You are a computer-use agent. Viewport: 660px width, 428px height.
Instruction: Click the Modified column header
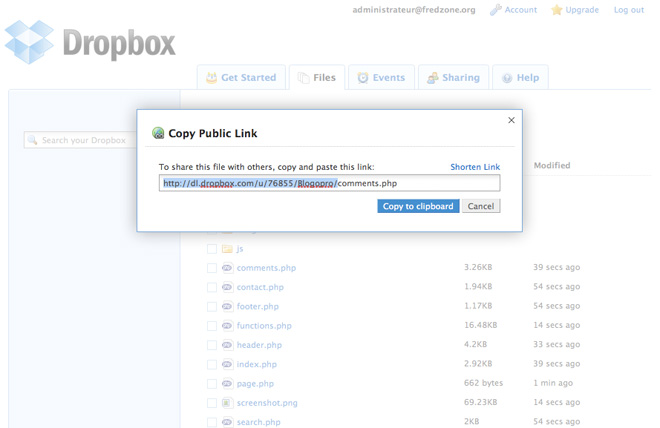click(x=552, y=165)
